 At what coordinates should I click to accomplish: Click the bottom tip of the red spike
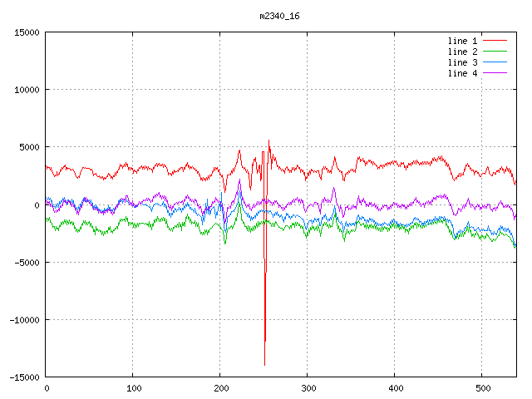pos(264,365)
